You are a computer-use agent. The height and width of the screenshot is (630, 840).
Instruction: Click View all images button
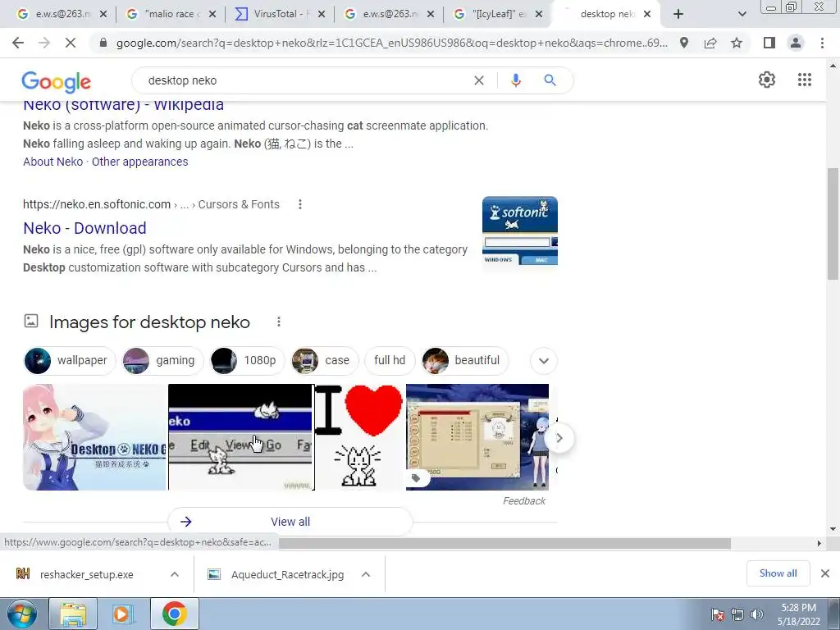290,522
